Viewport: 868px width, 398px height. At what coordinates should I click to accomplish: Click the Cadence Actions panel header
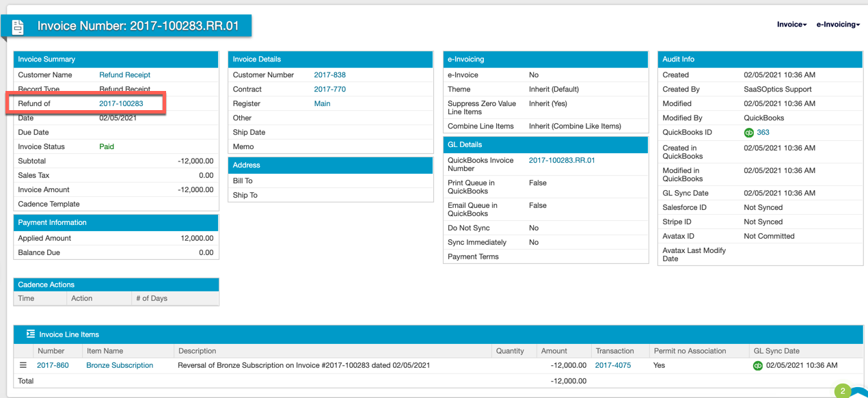(116, 284)
